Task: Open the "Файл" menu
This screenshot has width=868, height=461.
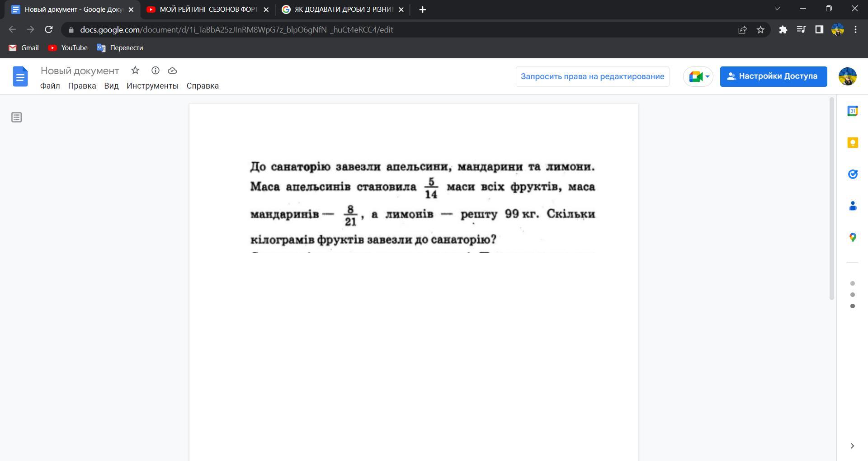Action: [50, 86]
